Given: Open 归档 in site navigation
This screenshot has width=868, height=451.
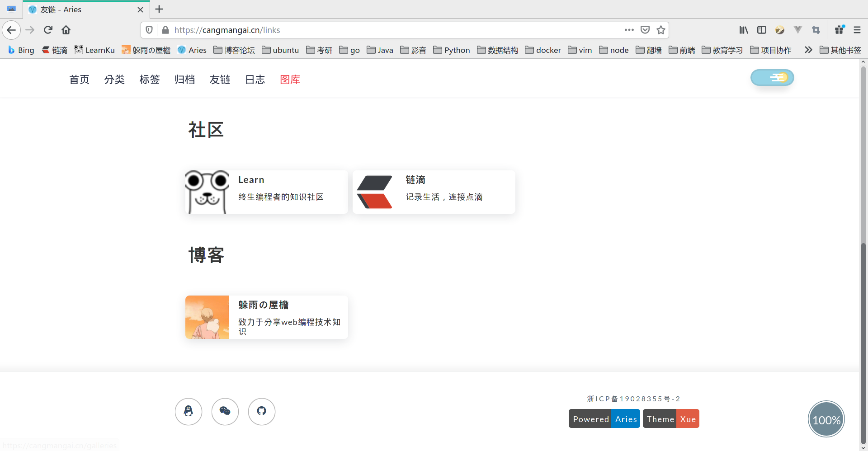Looking at the screenshot, I should 185,80.
